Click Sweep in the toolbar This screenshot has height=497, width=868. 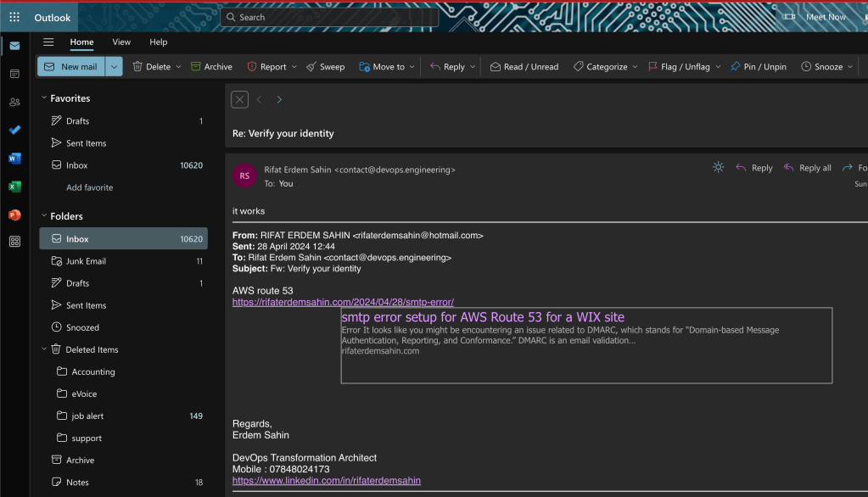coord(326,66)
